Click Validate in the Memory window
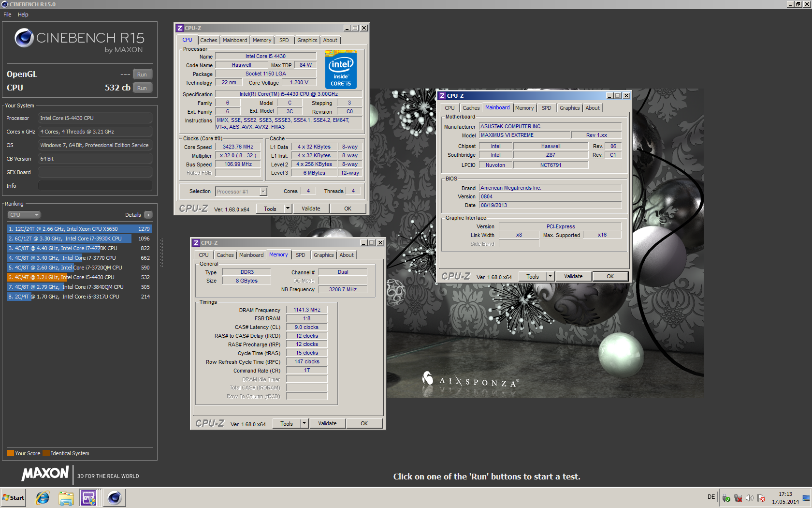This screenshot has width=812, height=508. coord(327,423)
